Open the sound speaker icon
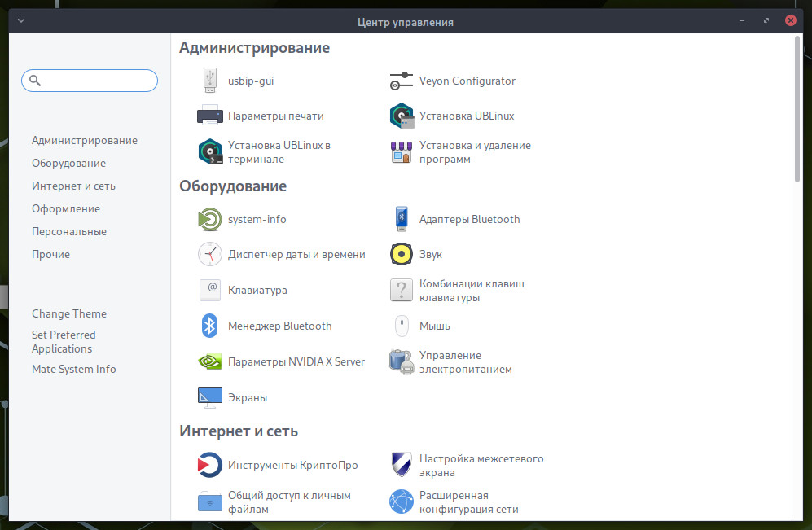Viewport: 812px width, 530px height. [x=401, y=254]
